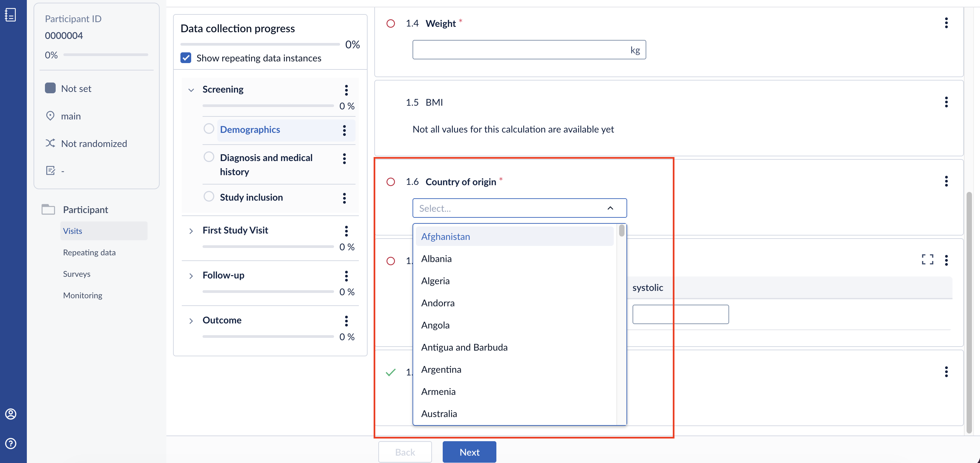Open three-dot menu next to fullscreen icon
Viewport: 980px width, 463px height.
[946, 260]
